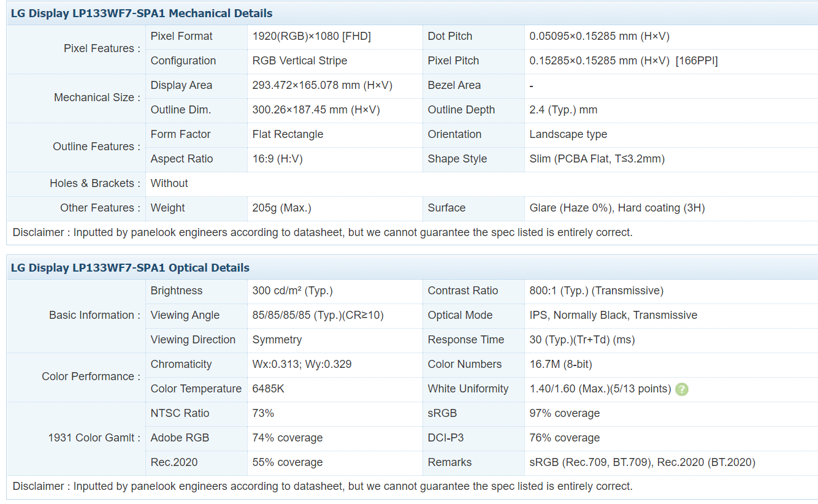Select the contrast ratio value 800:1 (Typ.)
818x504 pixels.
point(596,291)
